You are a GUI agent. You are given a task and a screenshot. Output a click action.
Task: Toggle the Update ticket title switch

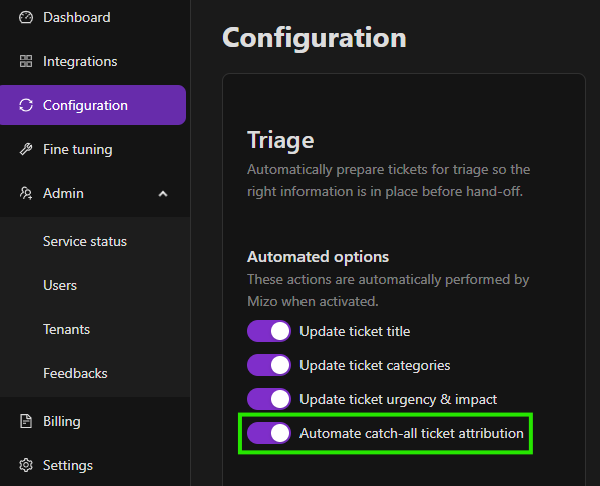(269, 331)
